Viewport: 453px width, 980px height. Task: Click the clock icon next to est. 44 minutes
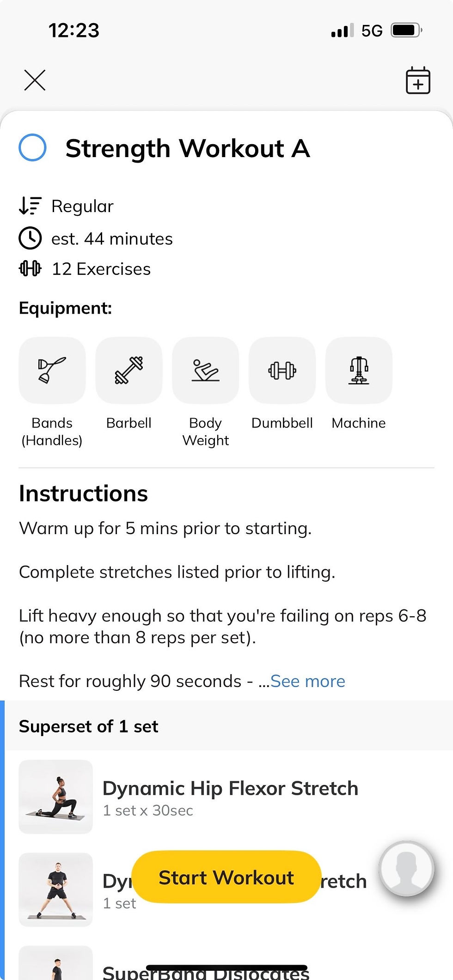tap(30, 238)
